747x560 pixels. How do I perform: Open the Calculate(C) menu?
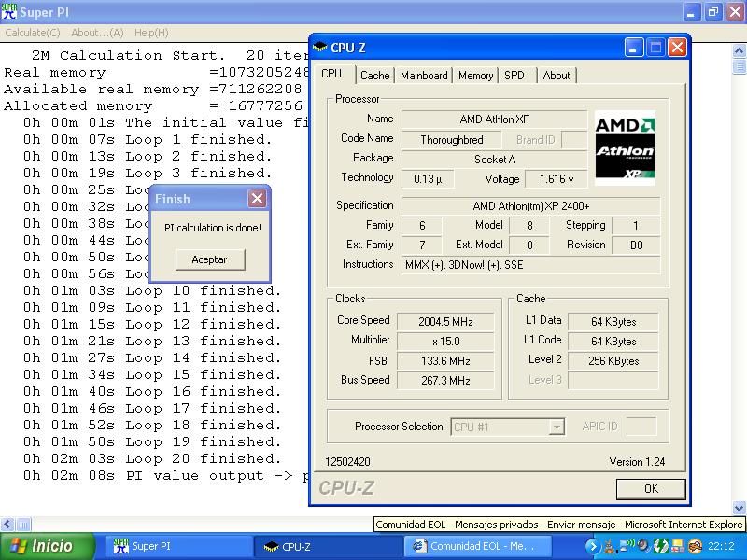33,33
